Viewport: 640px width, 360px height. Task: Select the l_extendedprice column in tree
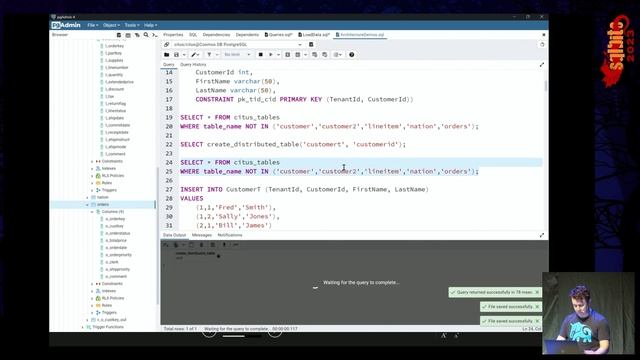click(x=119, y=82)
